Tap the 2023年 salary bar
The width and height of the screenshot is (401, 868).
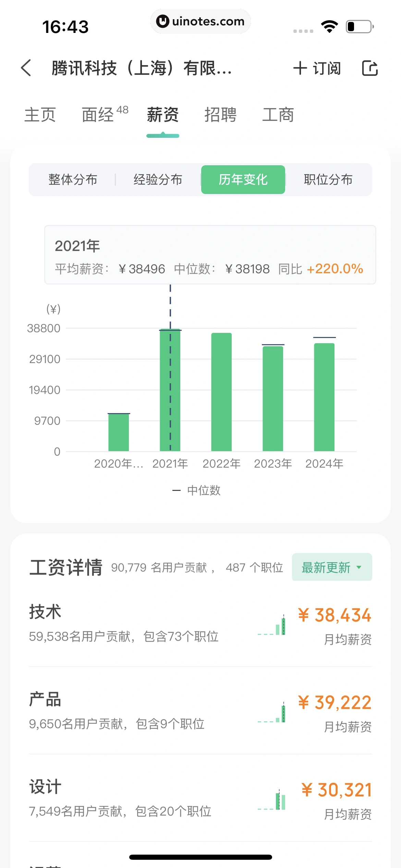point(273,399)
